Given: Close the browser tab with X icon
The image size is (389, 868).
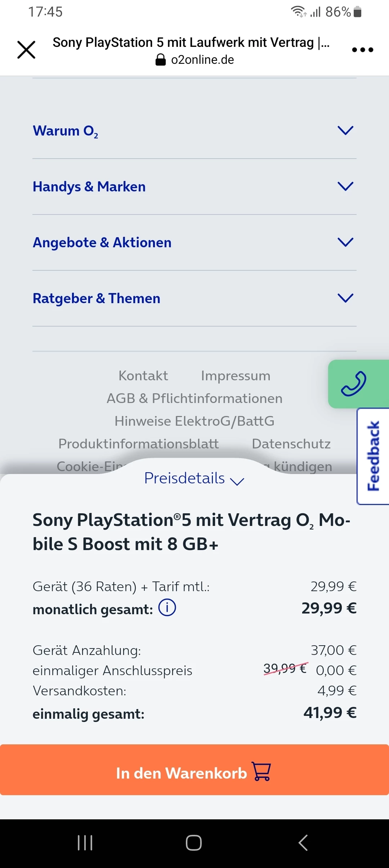Looking at the screenshot, I should 26,50.
